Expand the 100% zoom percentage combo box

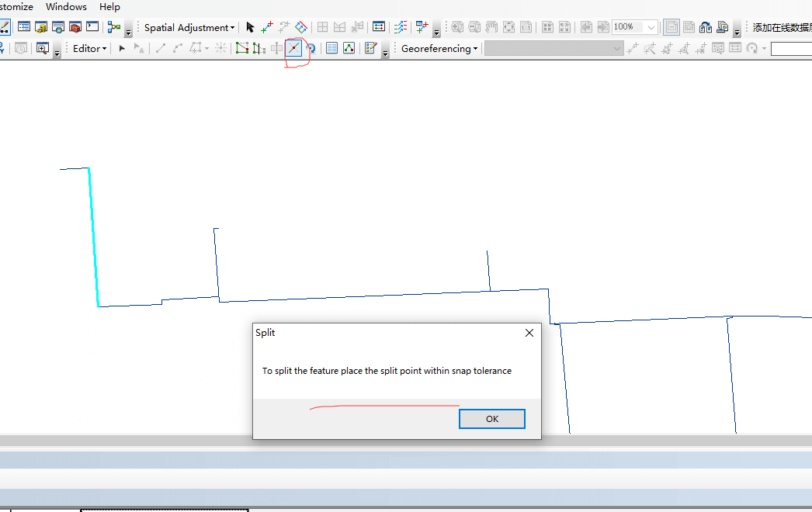[x=651, y=27]
